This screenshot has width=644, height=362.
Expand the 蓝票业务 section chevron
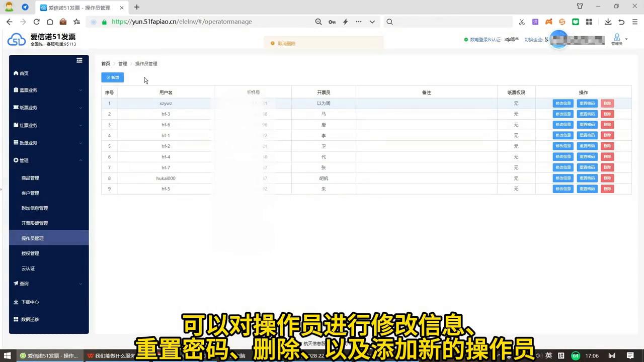pyautogui.click(x=80, y=90)
